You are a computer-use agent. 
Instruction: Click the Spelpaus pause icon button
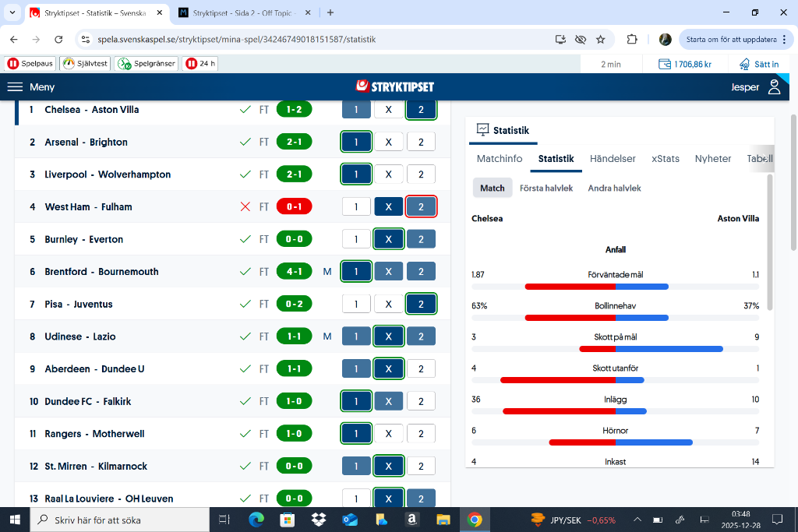pos(13,64)
